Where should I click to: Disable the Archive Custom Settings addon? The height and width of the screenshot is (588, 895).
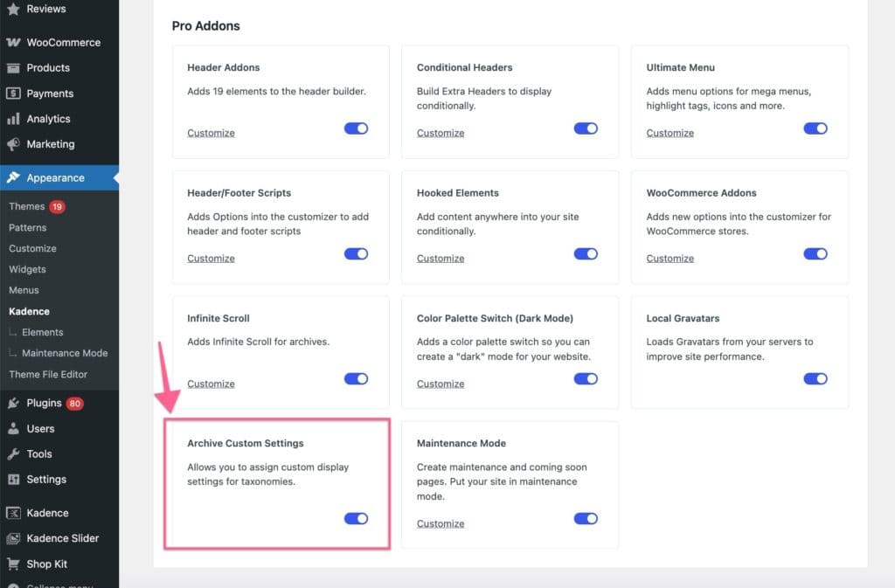(356, 518)
